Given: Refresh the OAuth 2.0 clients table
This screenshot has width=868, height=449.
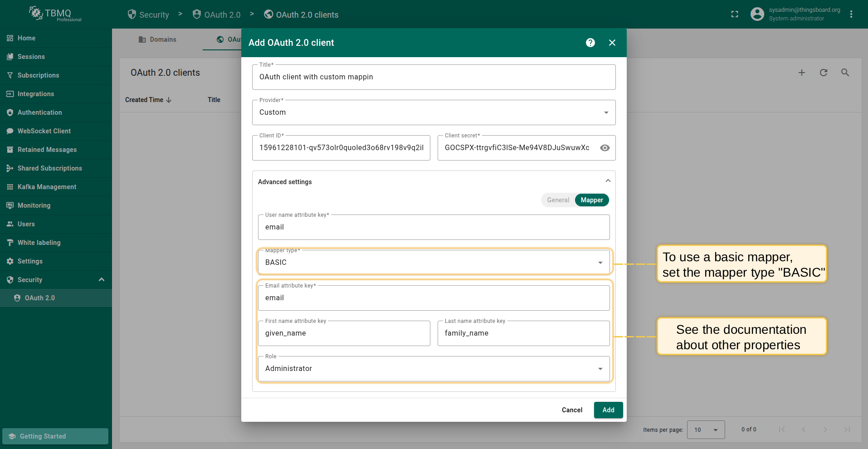Looking at the screenshot, I should pyautogui.click(x=823, y=73).
